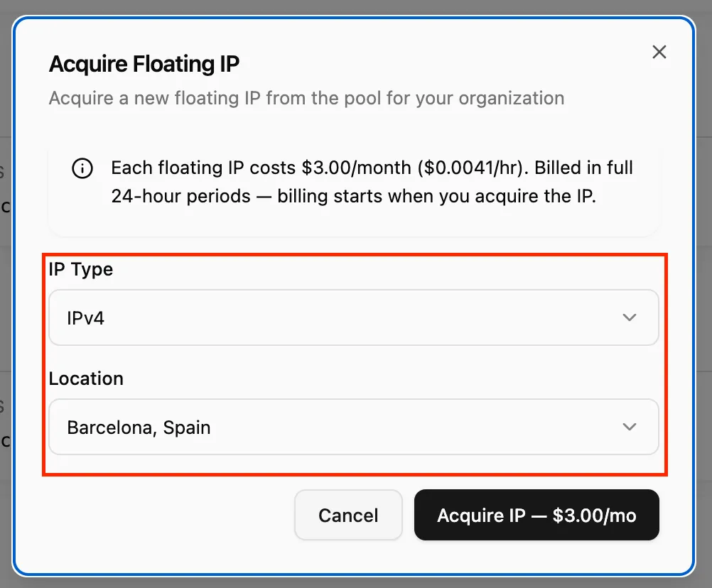Click the billing starts notice line
The height and width of the screenshot is (588, 712).
(x=353, y=196)
